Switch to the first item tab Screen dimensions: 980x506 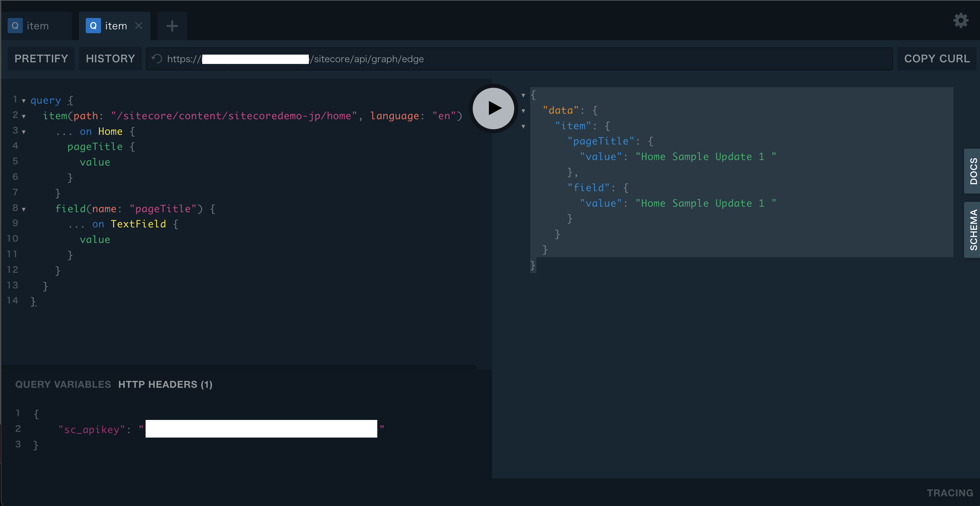point(36,26)
